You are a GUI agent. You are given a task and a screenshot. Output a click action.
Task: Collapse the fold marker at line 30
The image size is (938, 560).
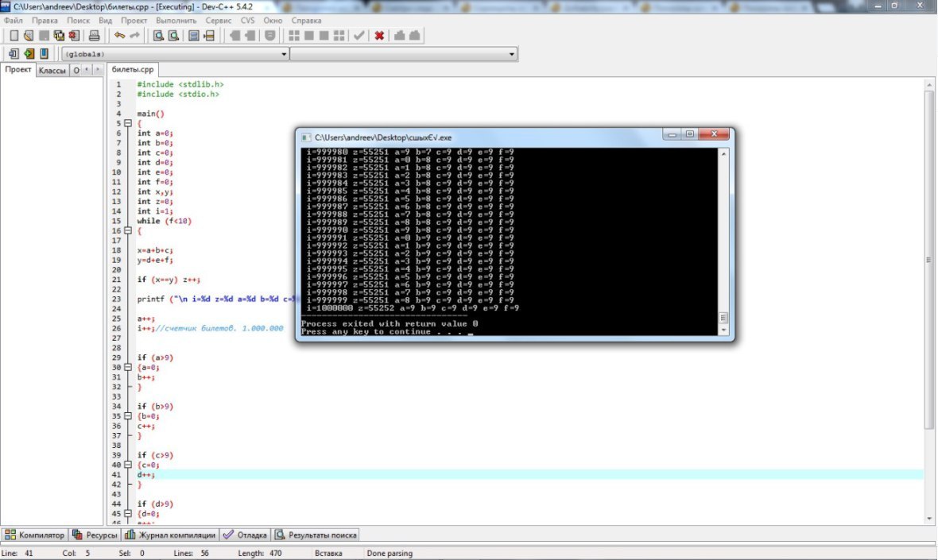pos(127,368)
